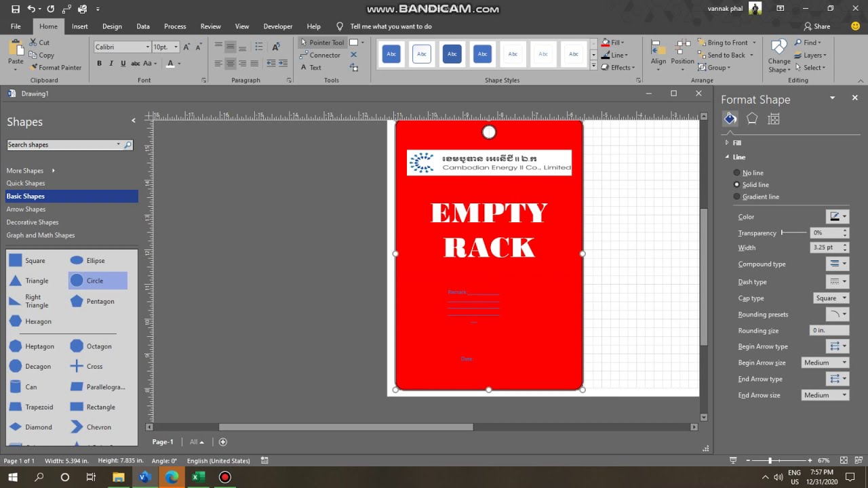Open the Developer ribbon tab

tap(278, 26)
